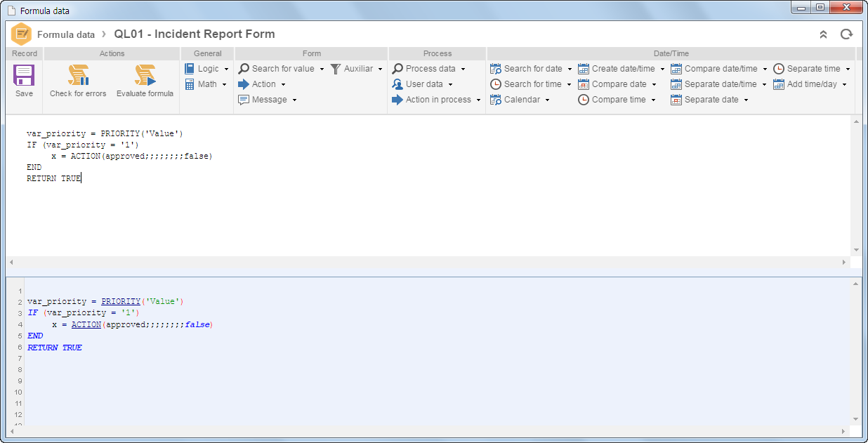Collapse the ribbon with double chevron
This screenshot has width=868, height=443.
(824, 34)
